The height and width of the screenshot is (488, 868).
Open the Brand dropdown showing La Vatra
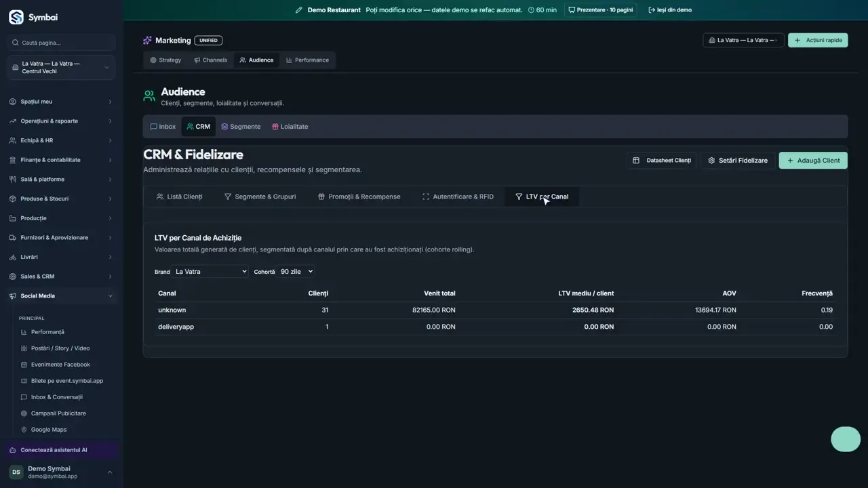(x=210, y=272)
